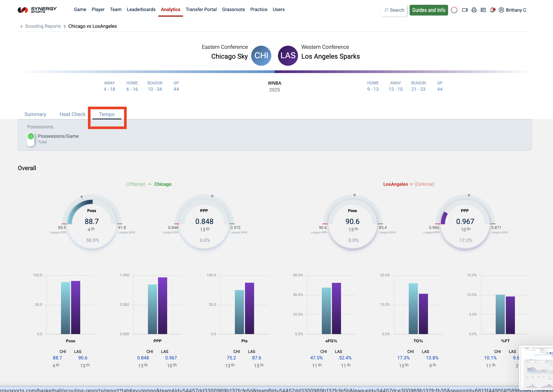
Task: Click the purple LAS bar in Poss chart
Action: point(76,307)
